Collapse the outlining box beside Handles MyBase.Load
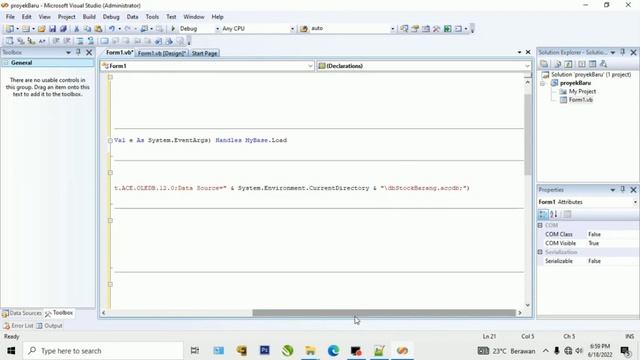640x360 pixels. click(110, 140)
